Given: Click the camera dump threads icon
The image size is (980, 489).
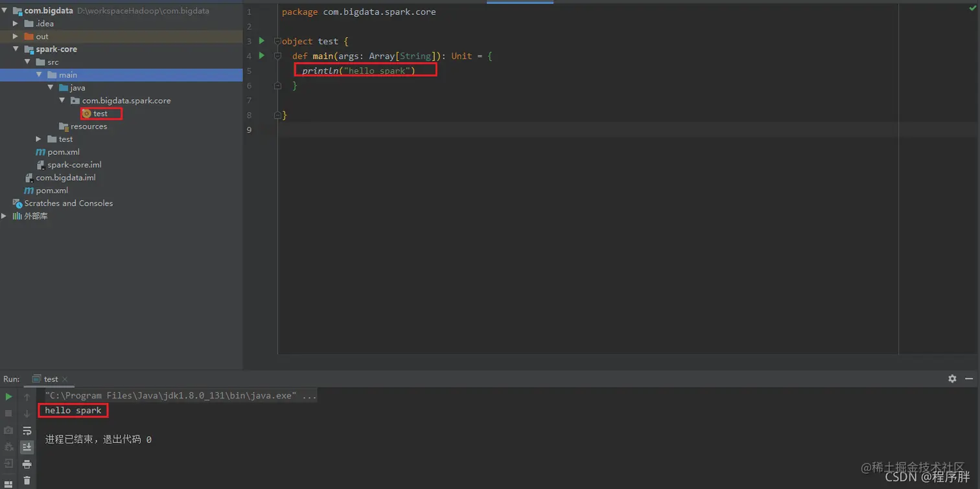Looking at the screenshot, I should [8, 430].
